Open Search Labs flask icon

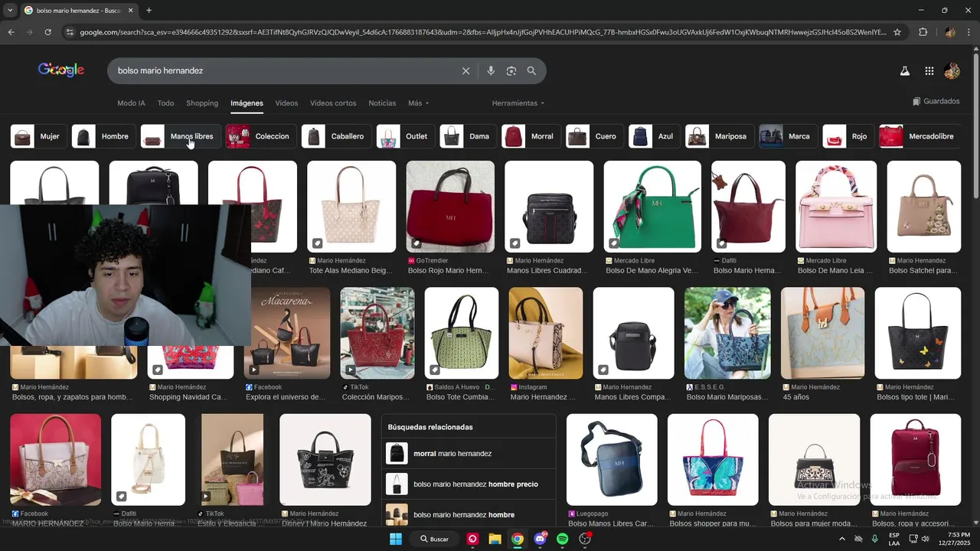[x=904, y=71]
